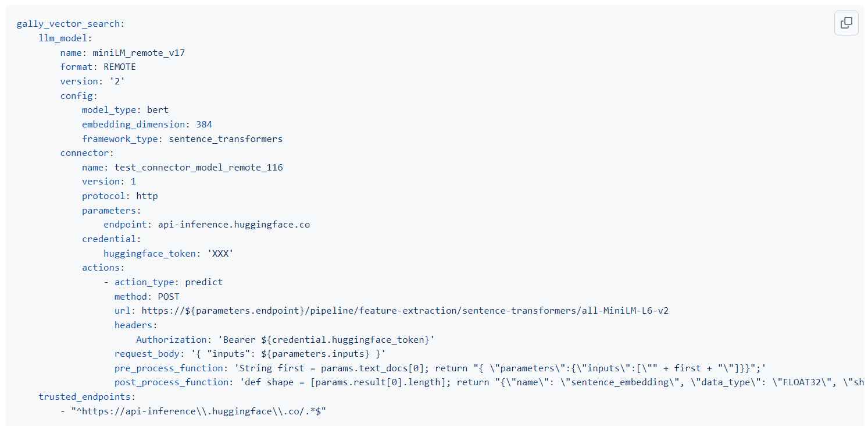Click the embedding_dimension value 384

point(204,124)
